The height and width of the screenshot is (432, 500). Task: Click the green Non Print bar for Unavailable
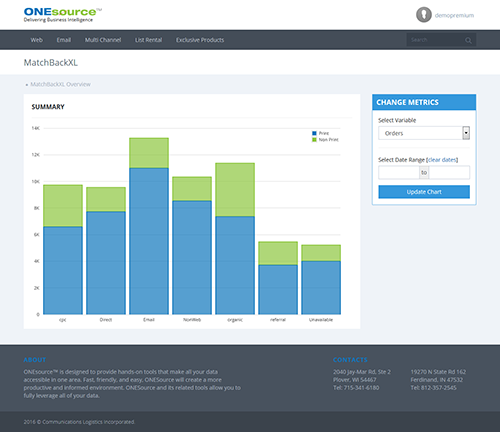click(321, 253)
